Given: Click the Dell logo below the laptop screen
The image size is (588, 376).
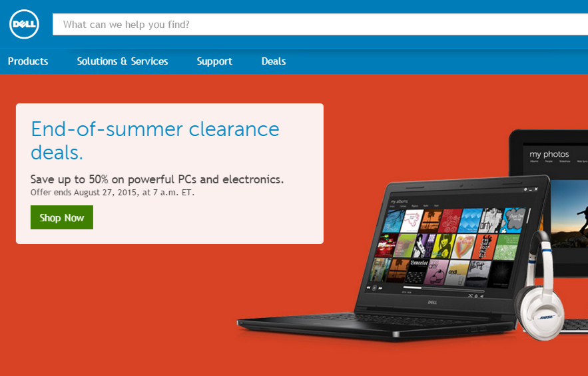Looking at the screenshot, I should (x=432, y=302).
